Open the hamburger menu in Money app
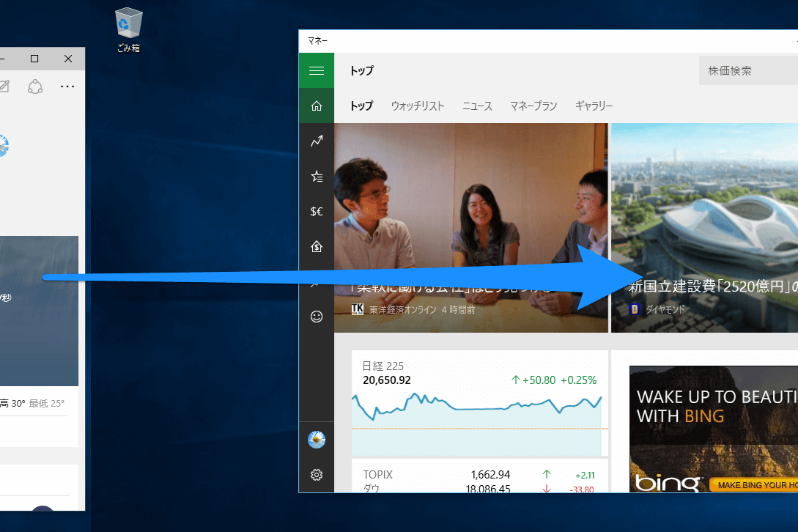The width and height of the screenshot is (798, 532). (x=316, y=71)
